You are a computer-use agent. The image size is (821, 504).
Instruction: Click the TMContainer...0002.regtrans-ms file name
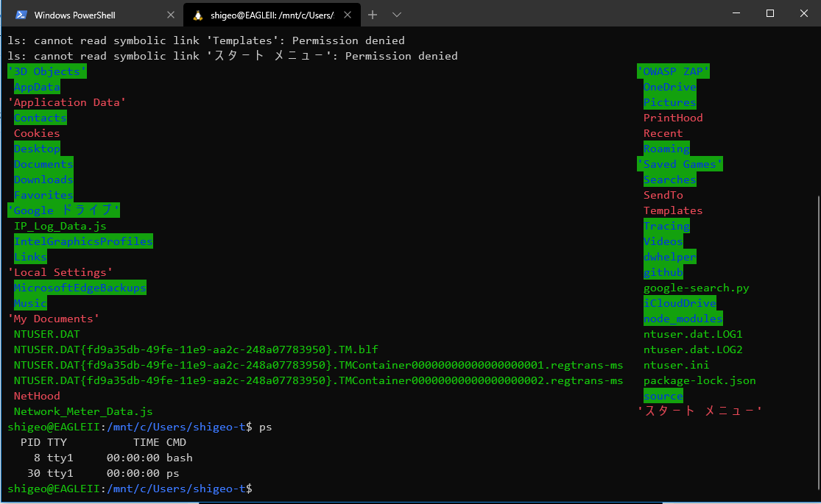[318, 380]
